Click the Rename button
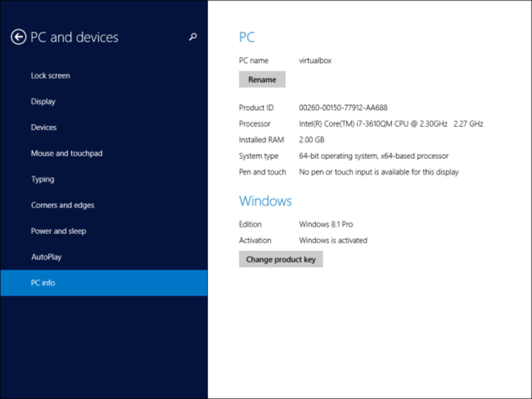This screenshot has height=399, width=532. [262, 79]
